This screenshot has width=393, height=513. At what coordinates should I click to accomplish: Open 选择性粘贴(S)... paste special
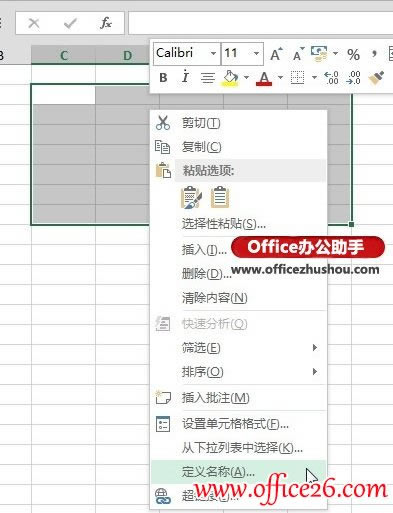pyautogui.click(x=238, y=224)
